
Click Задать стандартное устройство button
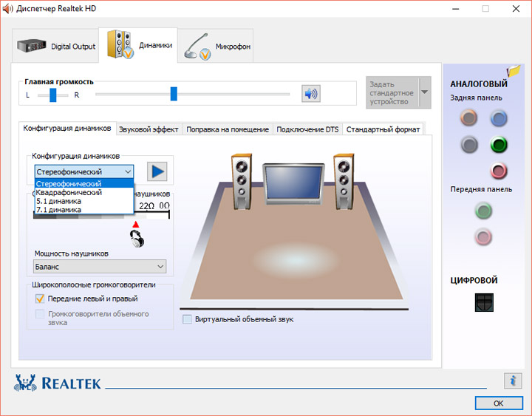(392, 92)
